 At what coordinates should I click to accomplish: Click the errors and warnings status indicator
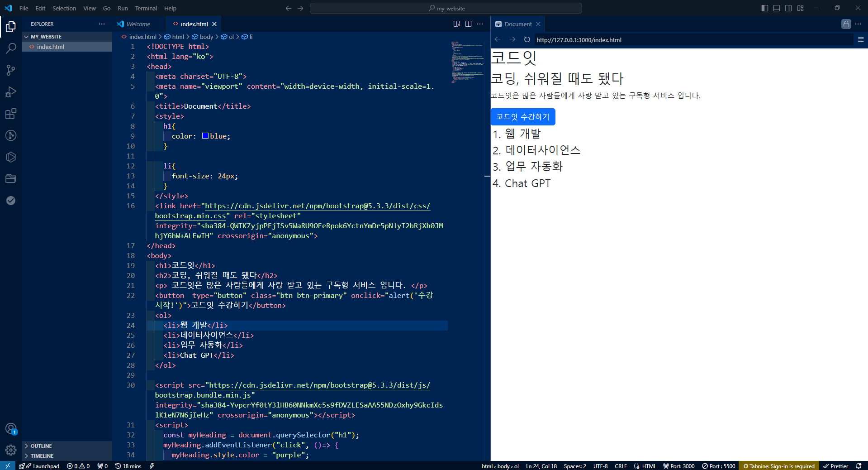click(78, 466)
